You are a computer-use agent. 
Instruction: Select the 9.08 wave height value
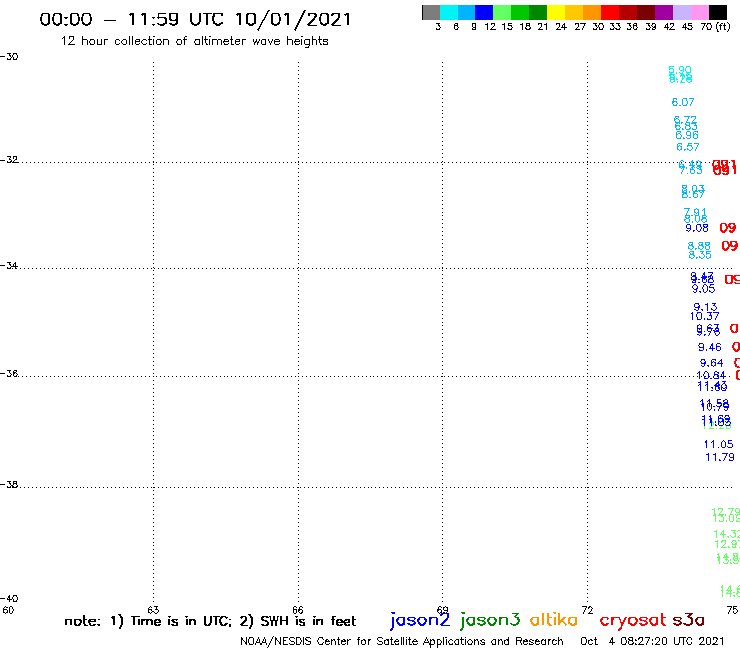697,228
